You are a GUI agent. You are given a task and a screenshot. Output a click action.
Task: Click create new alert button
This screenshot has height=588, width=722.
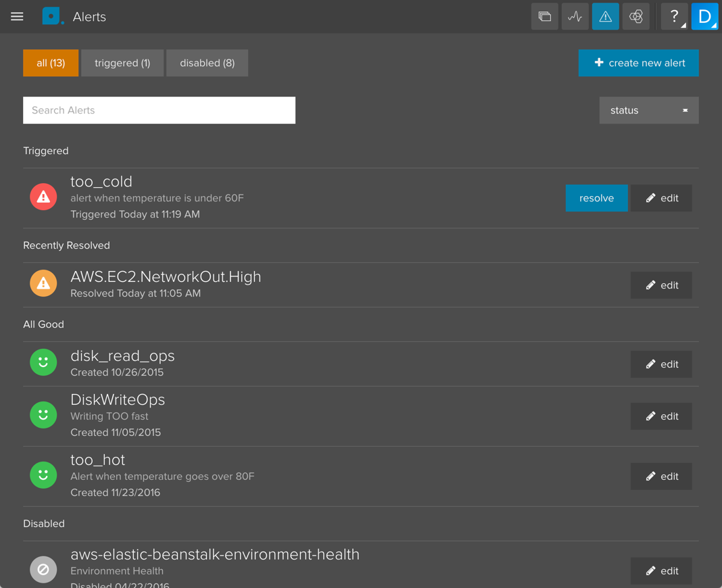(638, 63)
